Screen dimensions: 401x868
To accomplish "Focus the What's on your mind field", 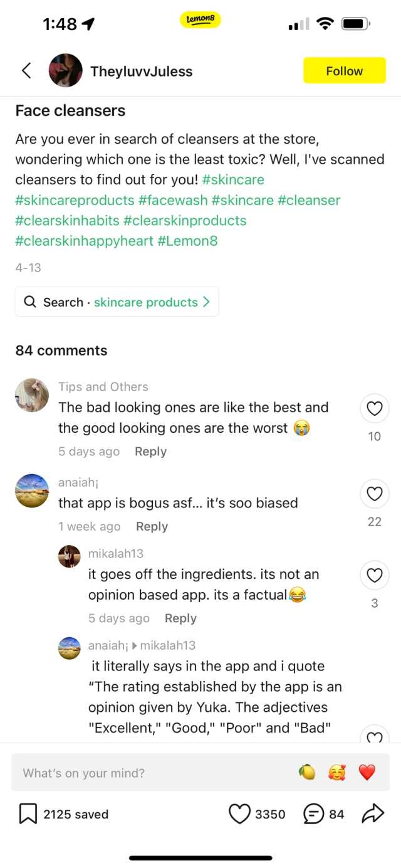I will [x=150, y=773].
